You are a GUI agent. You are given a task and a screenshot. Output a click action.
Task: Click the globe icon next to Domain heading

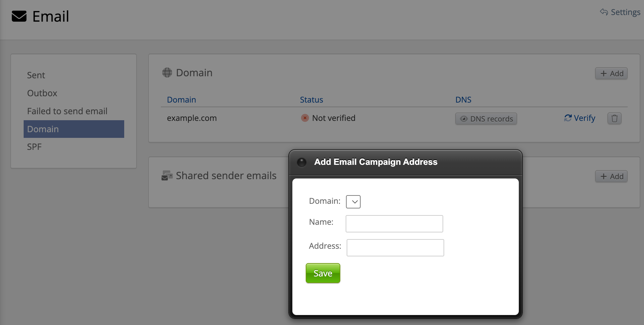click(167, 73)
